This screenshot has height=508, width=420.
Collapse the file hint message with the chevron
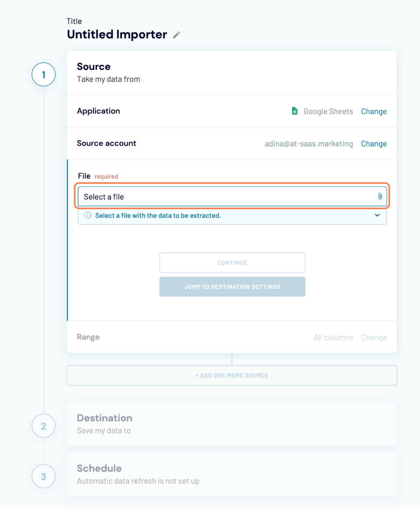[x=377, y=215]
